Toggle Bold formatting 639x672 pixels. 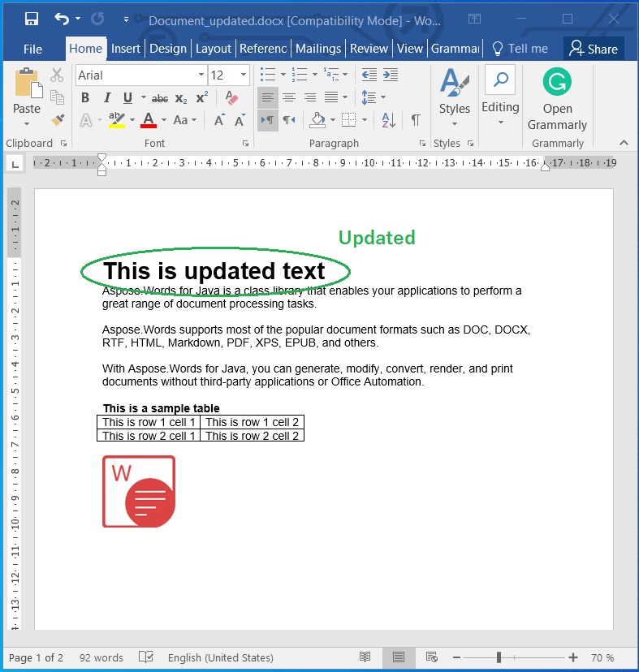[x=85, y=98]
